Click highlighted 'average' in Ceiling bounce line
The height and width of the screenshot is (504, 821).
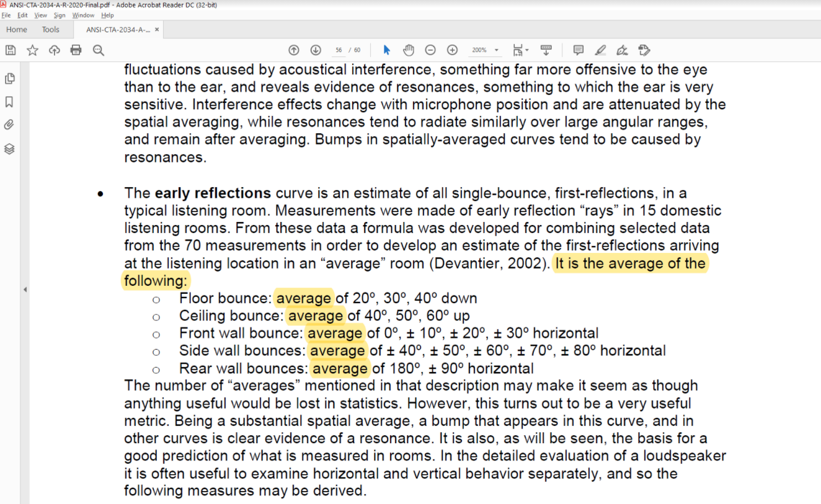coord(316,316)
